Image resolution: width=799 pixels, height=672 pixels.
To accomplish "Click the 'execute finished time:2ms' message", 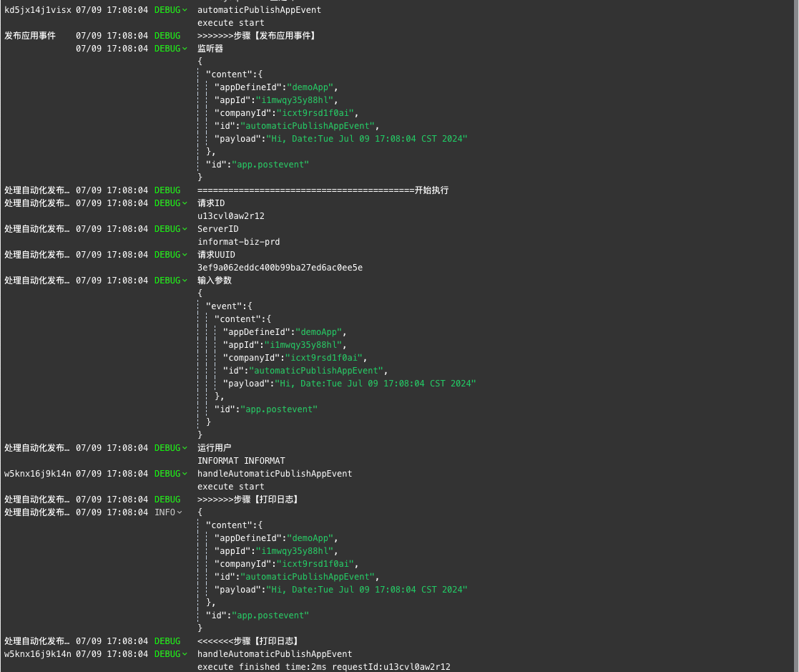I will 323,667.
